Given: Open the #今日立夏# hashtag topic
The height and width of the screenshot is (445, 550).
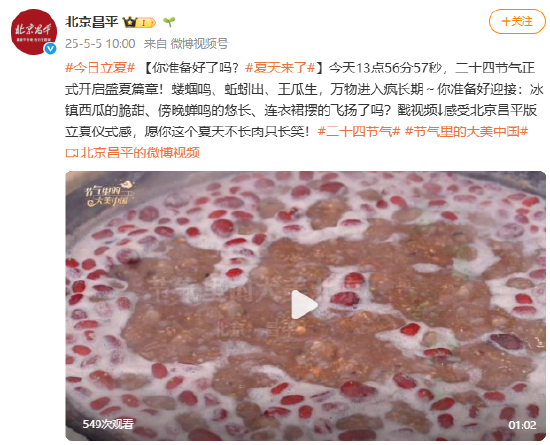Looking at the screenshot, I should [x=100, y=68].
